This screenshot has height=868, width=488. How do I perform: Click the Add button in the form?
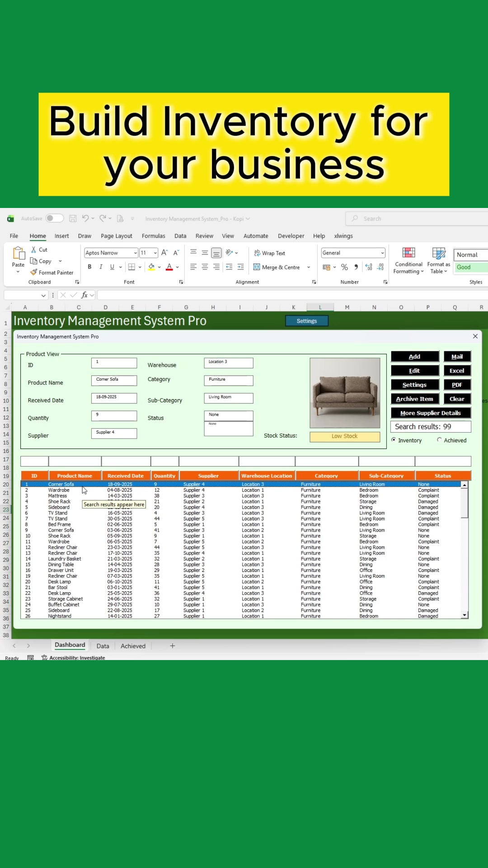tap(415, 357)
